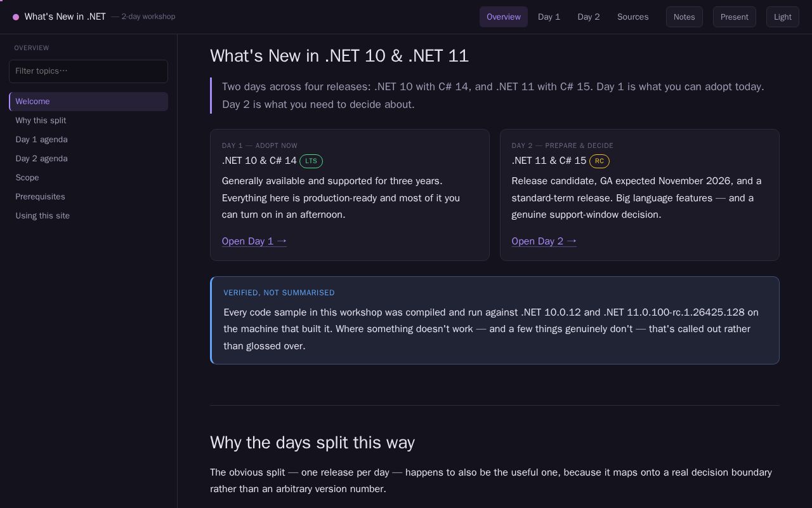Viewport: 812px width, 508px height.
Task: Switch to the Day 2 tab
Action: [x=589, y=17]
